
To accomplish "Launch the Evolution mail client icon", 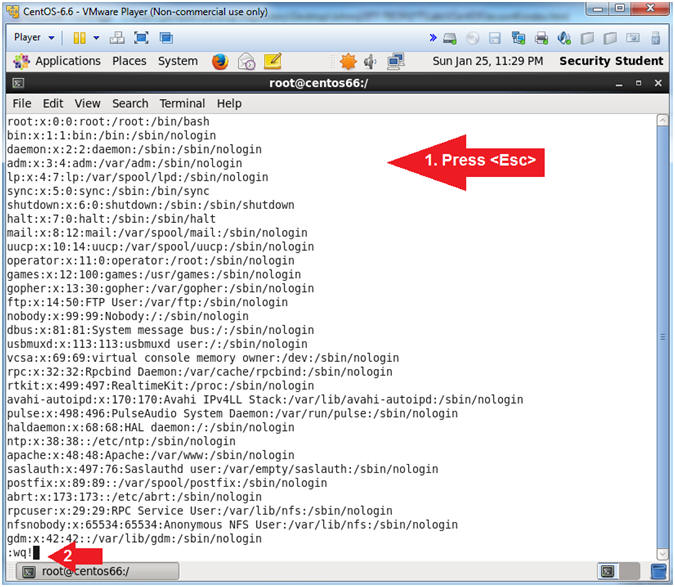I will 247,62.
